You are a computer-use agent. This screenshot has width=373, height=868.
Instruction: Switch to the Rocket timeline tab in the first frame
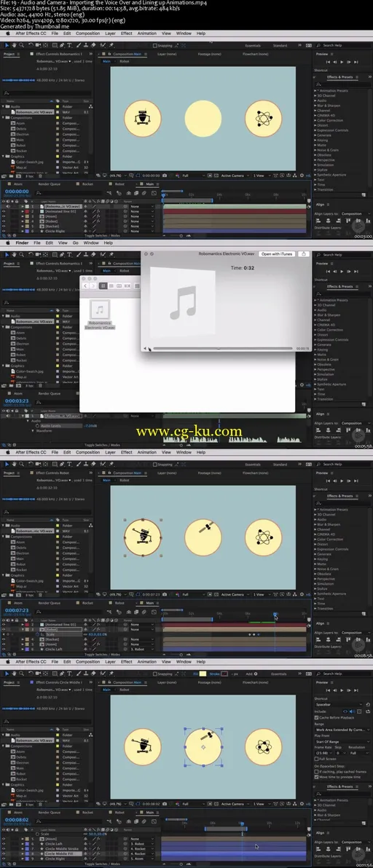point(87,184)
